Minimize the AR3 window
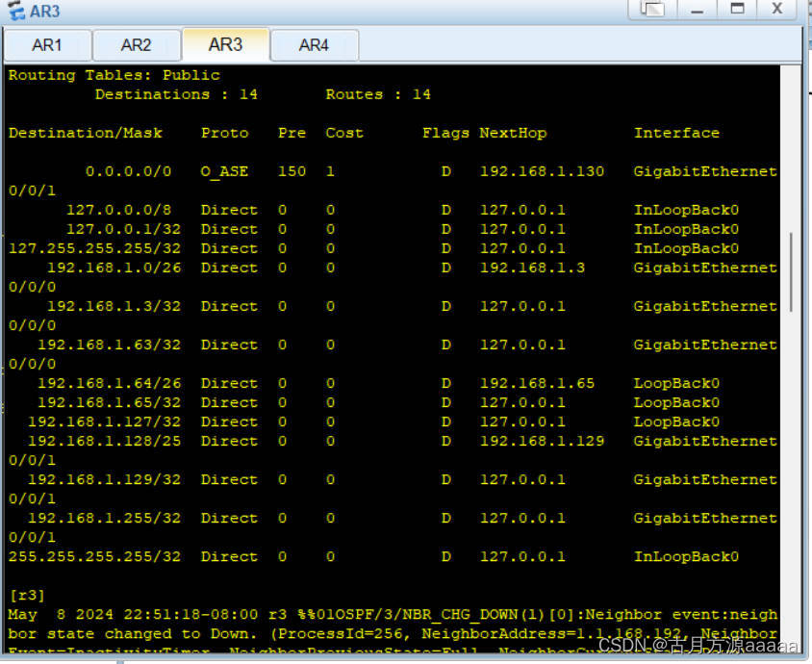This screenshot has height=664, width=812. pos(698,9)
